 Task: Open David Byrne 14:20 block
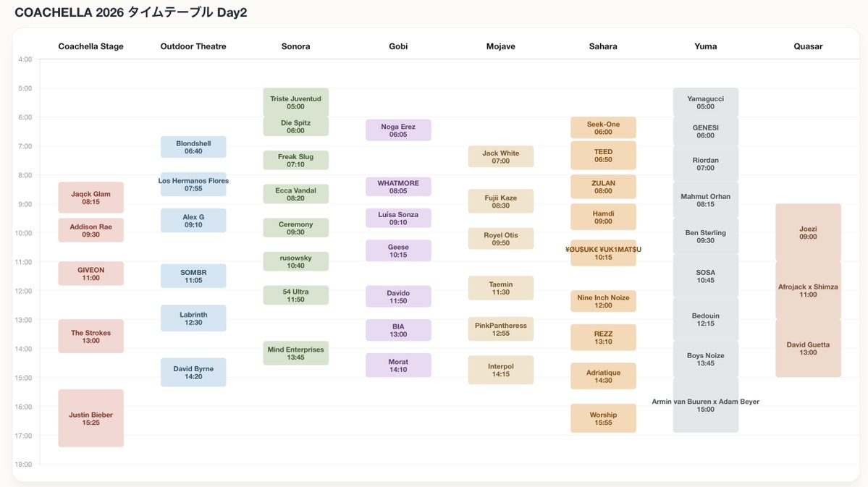[193, 372]
